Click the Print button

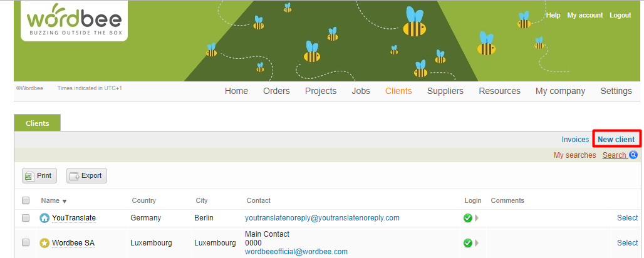point(39,176)
